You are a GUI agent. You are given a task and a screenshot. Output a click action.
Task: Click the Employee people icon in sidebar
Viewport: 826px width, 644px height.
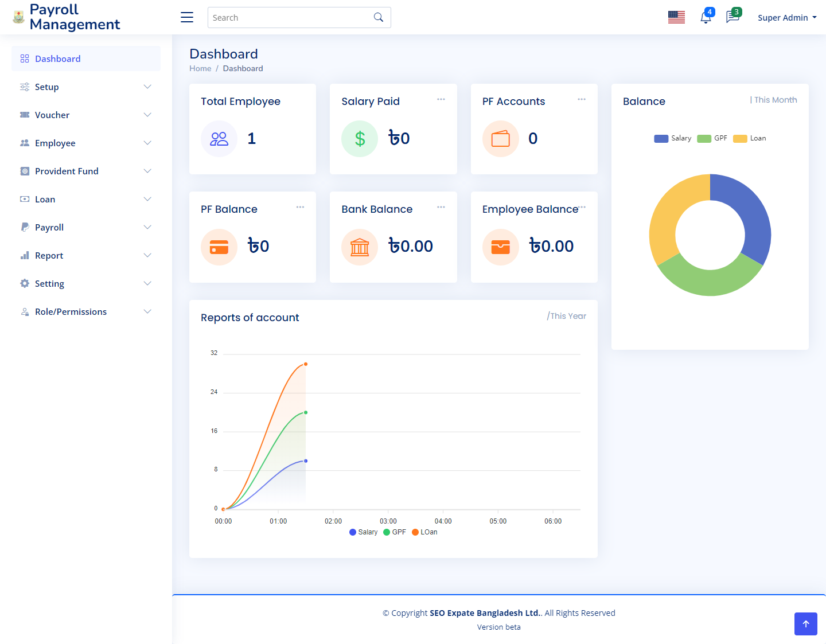click(25, 143)
